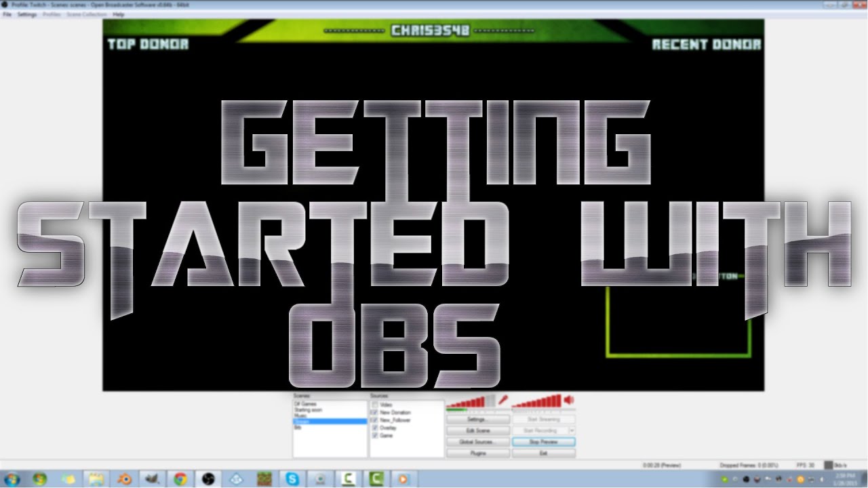Open Skype from the taskbar
This screenshot has width=868, height=488.
click(292, 479)
